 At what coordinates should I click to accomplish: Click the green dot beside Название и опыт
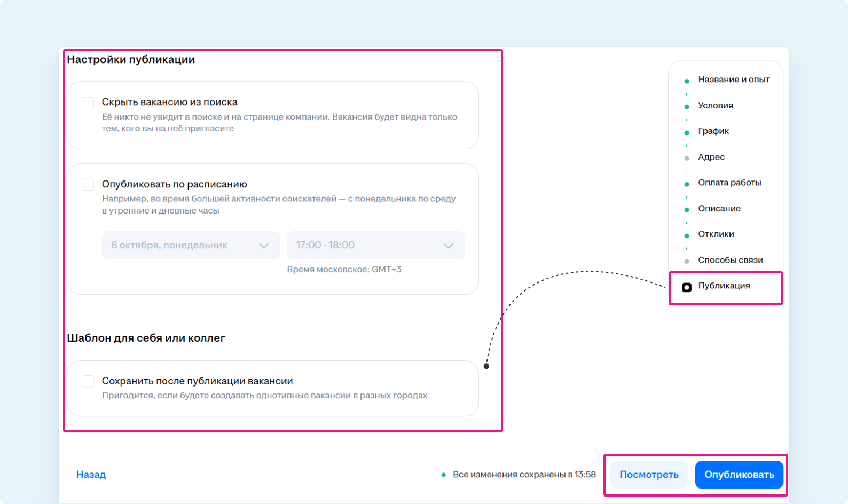[x=687, y=81]
